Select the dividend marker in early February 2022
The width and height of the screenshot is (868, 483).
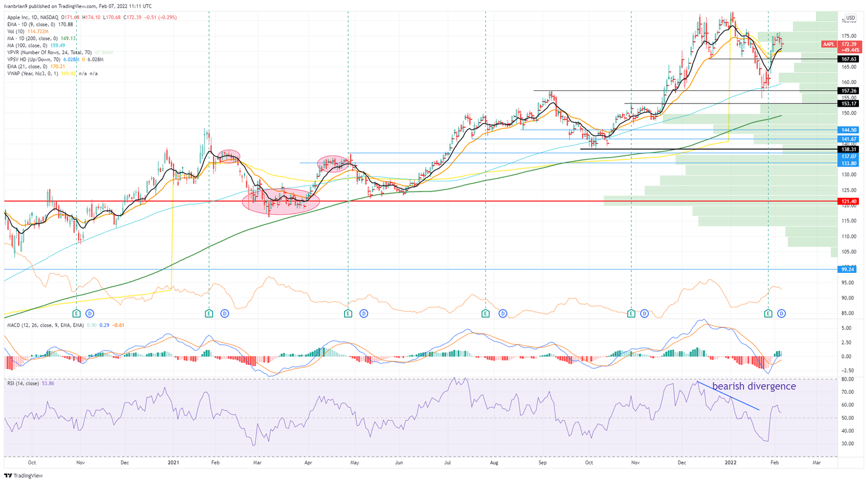[x=782, y=314]
